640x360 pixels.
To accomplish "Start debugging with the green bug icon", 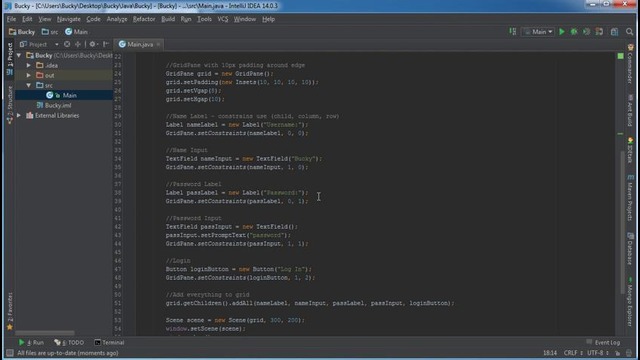I will (574, 32).
